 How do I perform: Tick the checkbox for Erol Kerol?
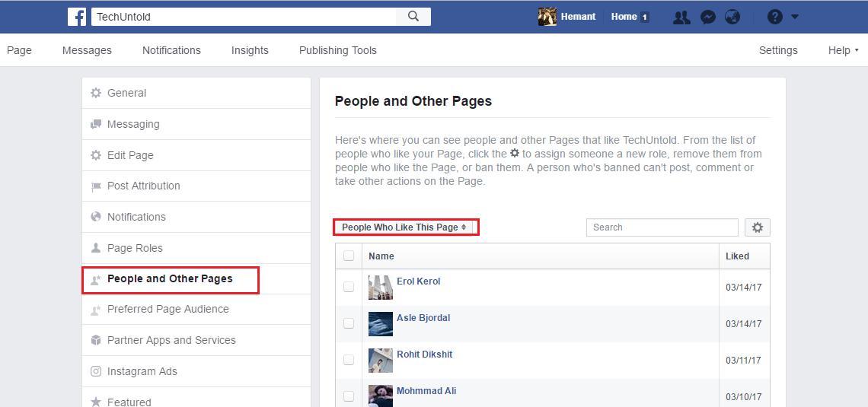[x=349, y=287]
